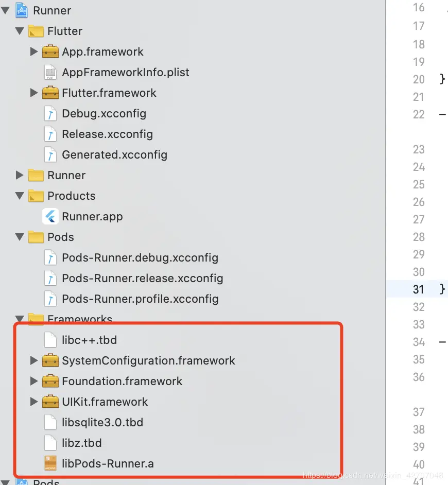Click the libPods-Runner.a archive icon
Screen dimensions: 448x485
point(50,463)
